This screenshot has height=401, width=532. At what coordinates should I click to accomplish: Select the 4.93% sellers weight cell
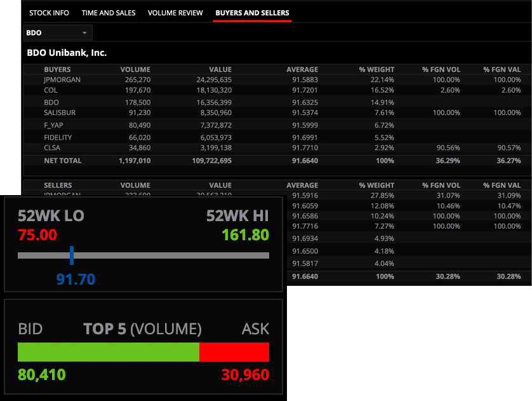click(x=385, y=239)
